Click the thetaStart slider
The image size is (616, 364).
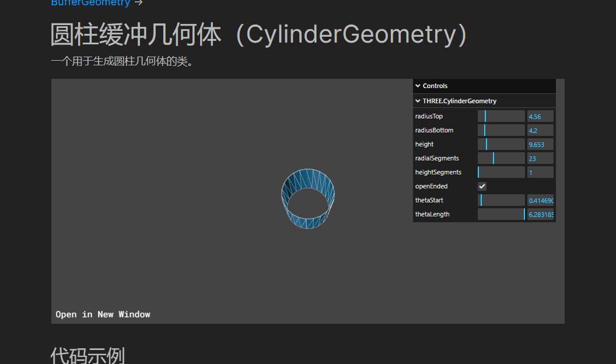click(x=501, y=200)
